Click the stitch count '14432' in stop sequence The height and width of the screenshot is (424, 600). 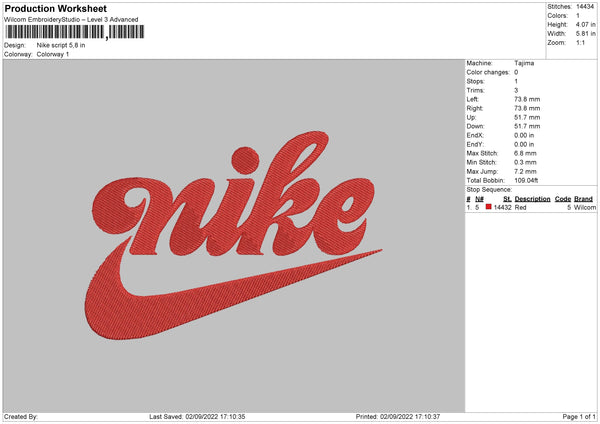pyautogui.click(x=502, y=207)
